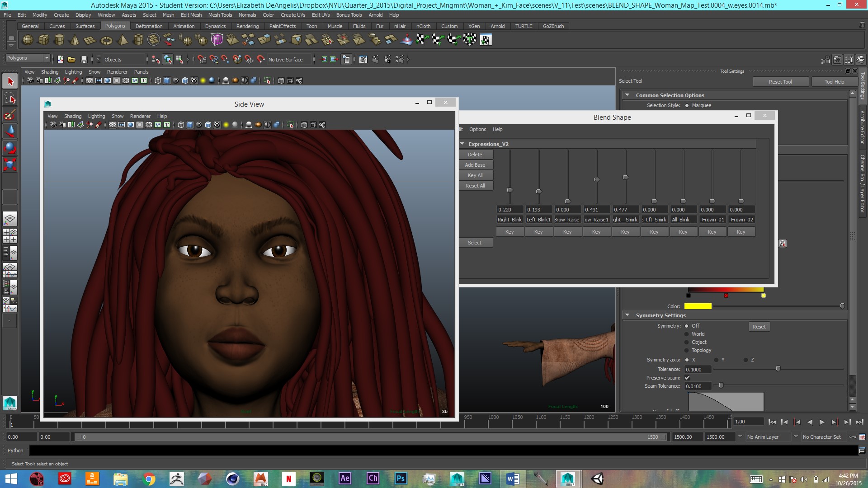
Task: Create polygon plane from shelf
Action: click(90, 40)
